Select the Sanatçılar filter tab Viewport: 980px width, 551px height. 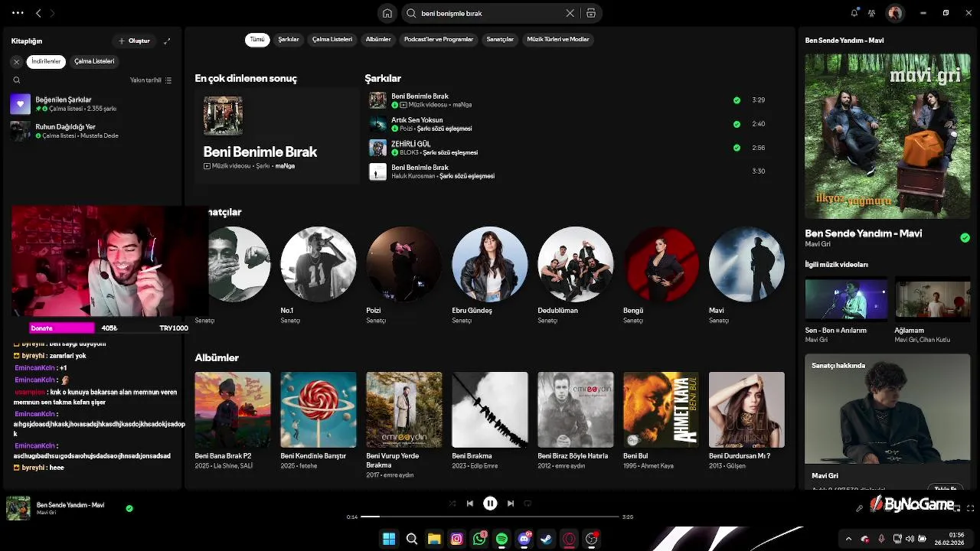click(x=500, y=40)
